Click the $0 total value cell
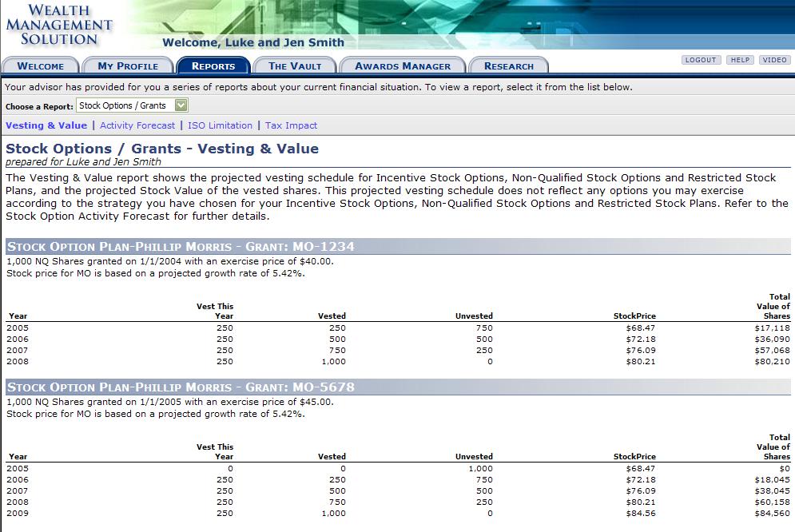 [785, 469]
